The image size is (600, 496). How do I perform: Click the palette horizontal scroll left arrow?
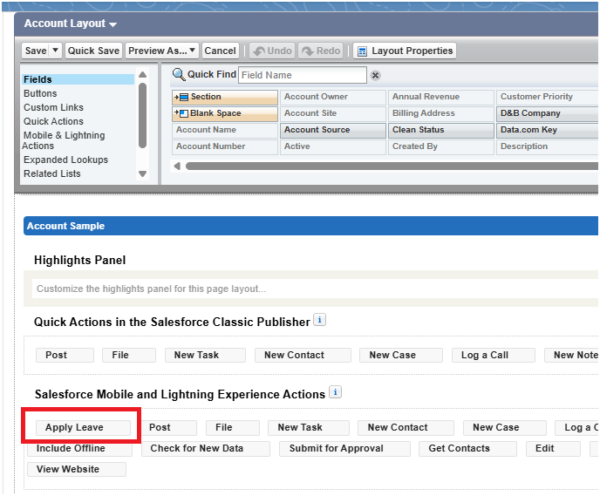[177, 166]
